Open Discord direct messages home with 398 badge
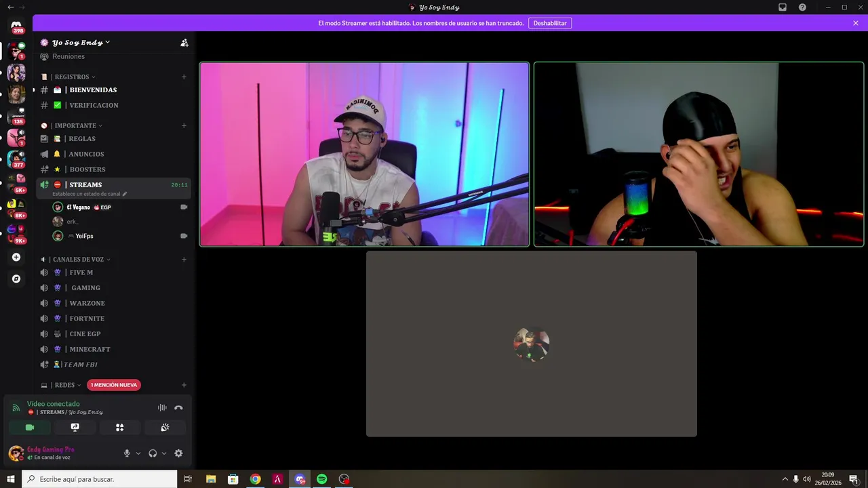This screenshot has width=868, height=488. pyautogui.click(x=16, y=26)
